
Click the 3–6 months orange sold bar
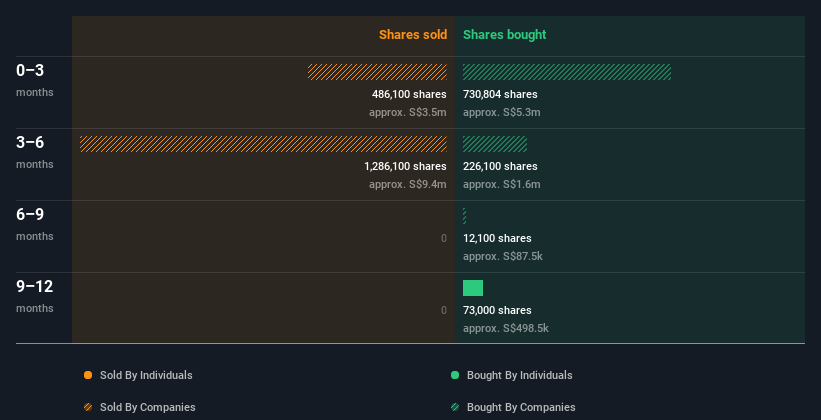click(263, 144)
